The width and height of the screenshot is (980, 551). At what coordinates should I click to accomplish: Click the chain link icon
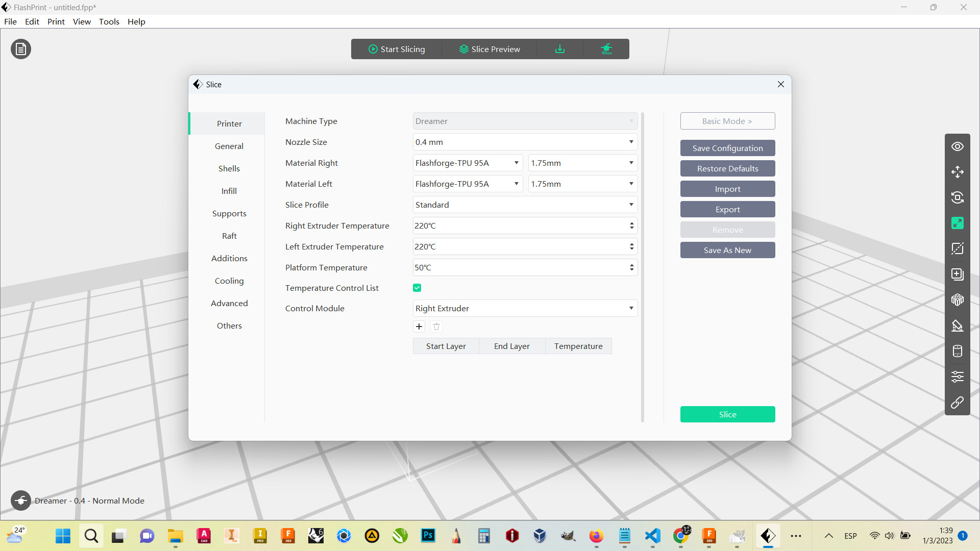click(x=958, y=403)
